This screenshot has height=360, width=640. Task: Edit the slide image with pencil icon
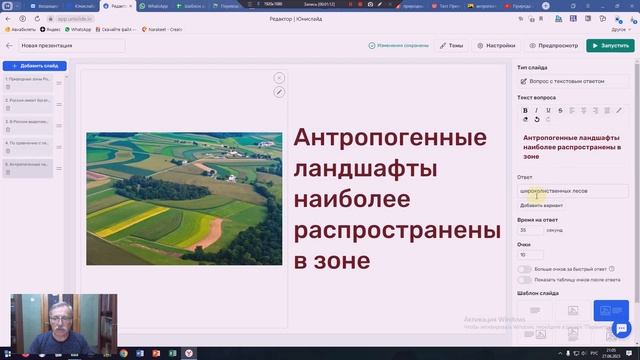[x=279, y=92]
